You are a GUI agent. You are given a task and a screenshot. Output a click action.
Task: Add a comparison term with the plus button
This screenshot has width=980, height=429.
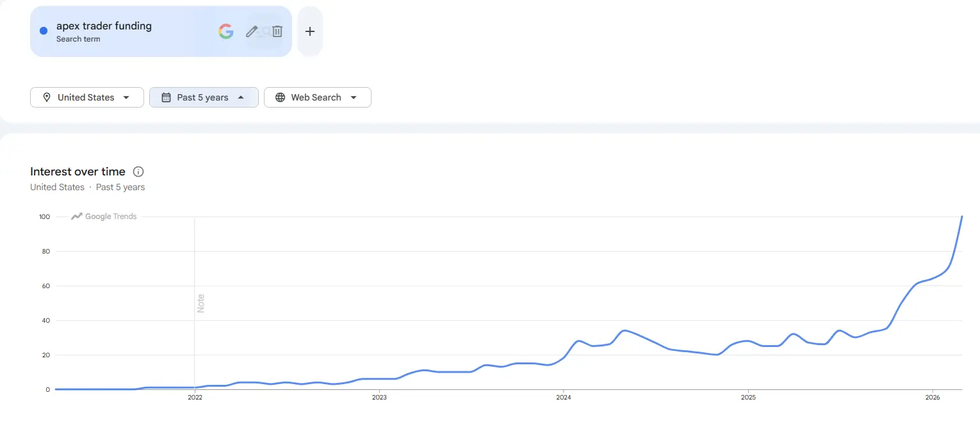click(x=309, y=31)
